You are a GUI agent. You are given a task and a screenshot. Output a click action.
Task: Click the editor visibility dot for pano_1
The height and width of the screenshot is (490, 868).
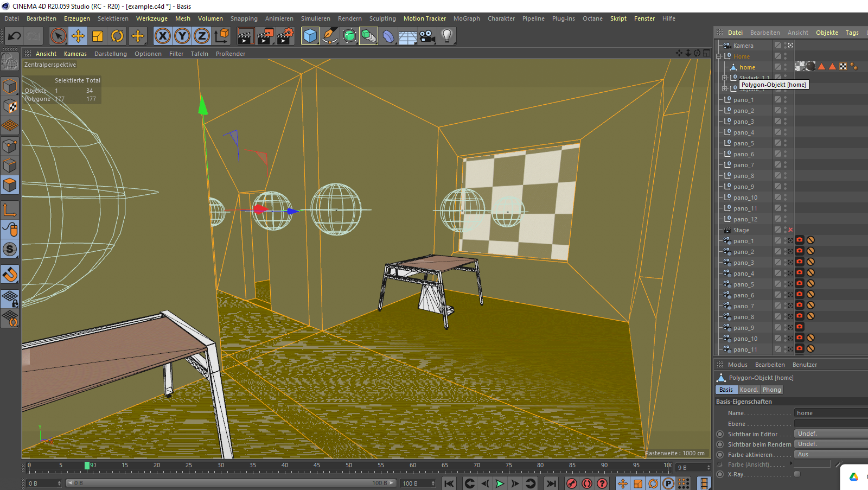785,97
